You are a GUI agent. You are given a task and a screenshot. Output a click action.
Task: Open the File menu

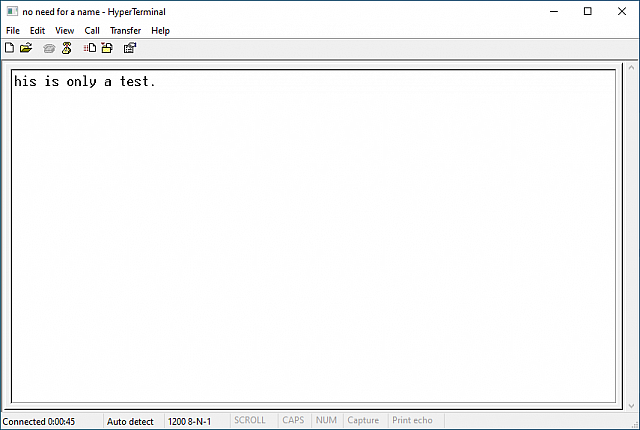click(x=13, y=31)
